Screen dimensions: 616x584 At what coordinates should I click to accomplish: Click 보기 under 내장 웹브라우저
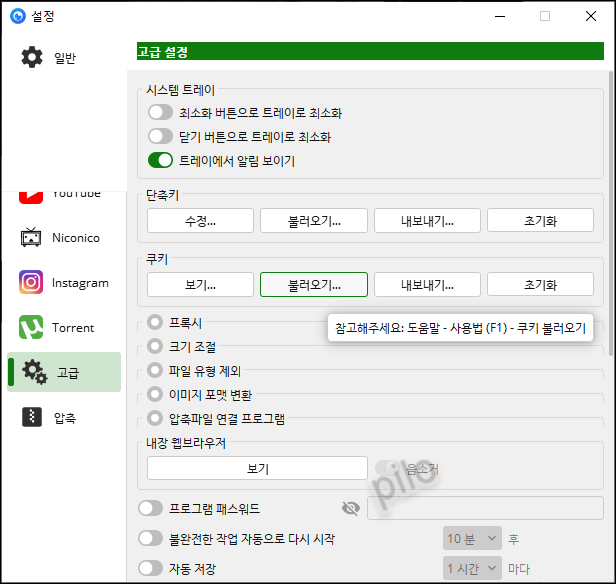pos(257,468)
